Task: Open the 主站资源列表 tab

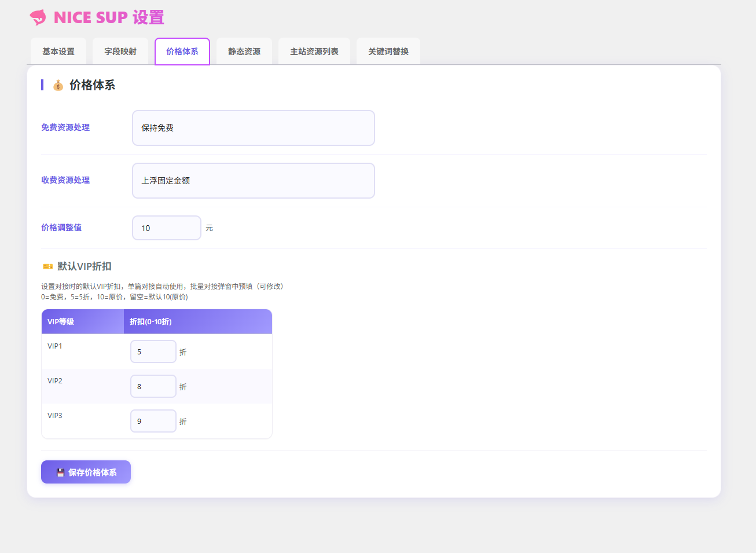Action: 314,52
